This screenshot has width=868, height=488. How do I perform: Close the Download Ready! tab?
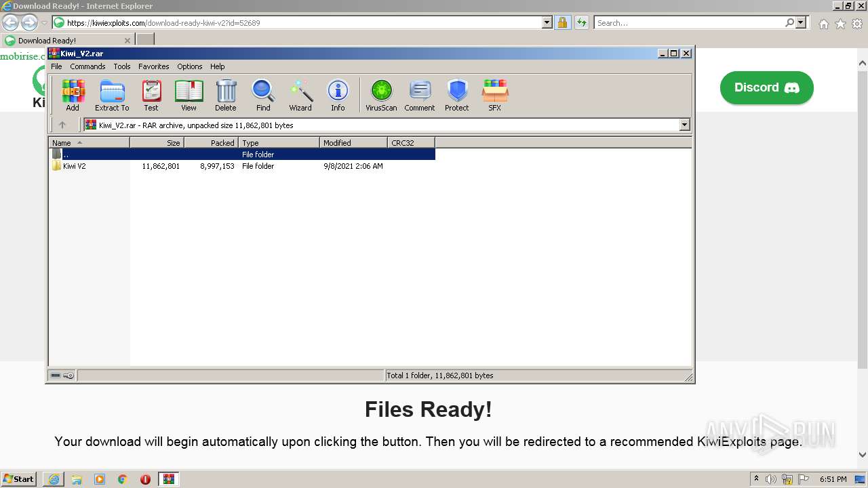pyautogui.click(x=127, y=41)
